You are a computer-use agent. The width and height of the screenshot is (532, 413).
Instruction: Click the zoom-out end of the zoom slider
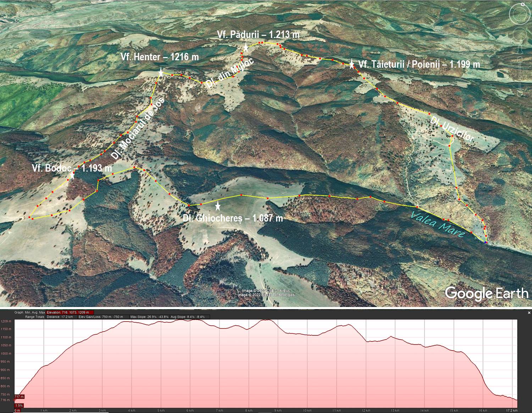coord(521,94)
